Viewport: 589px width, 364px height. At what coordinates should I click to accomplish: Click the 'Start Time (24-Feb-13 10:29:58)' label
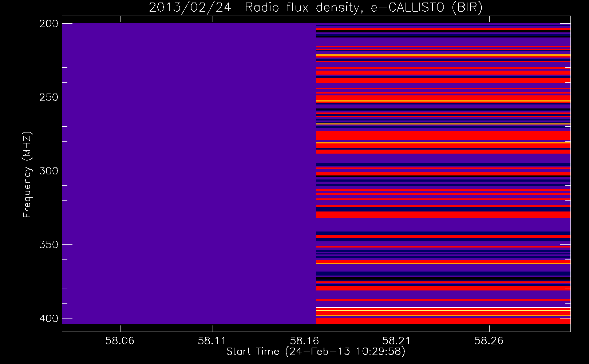point(316,351)
